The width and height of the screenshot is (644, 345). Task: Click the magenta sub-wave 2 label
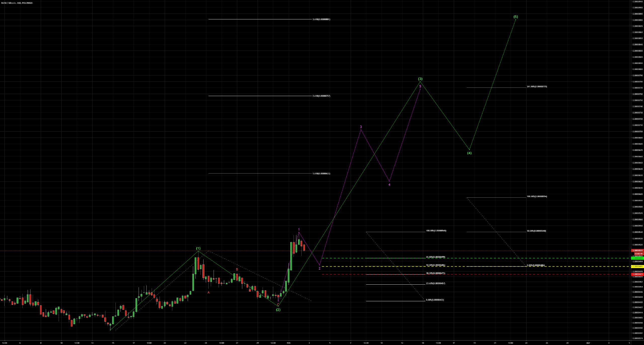319,268
